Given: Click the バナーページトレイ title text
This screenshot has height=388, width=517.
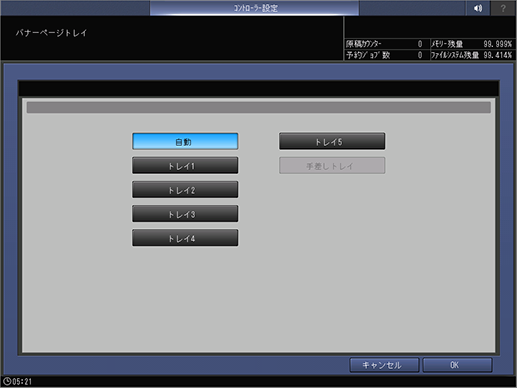Looking at the screenshot, I should [x=52, y=33].
